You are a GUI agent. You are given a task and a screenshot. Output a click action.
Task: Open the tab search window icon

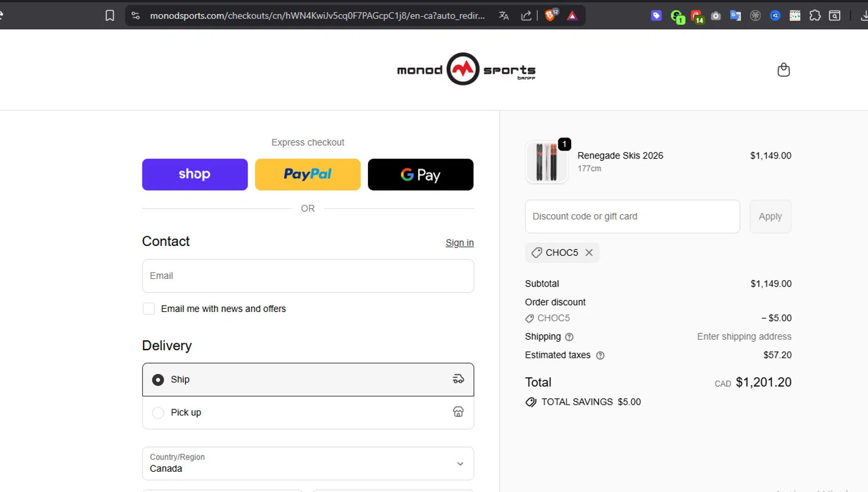pos(834,16)
